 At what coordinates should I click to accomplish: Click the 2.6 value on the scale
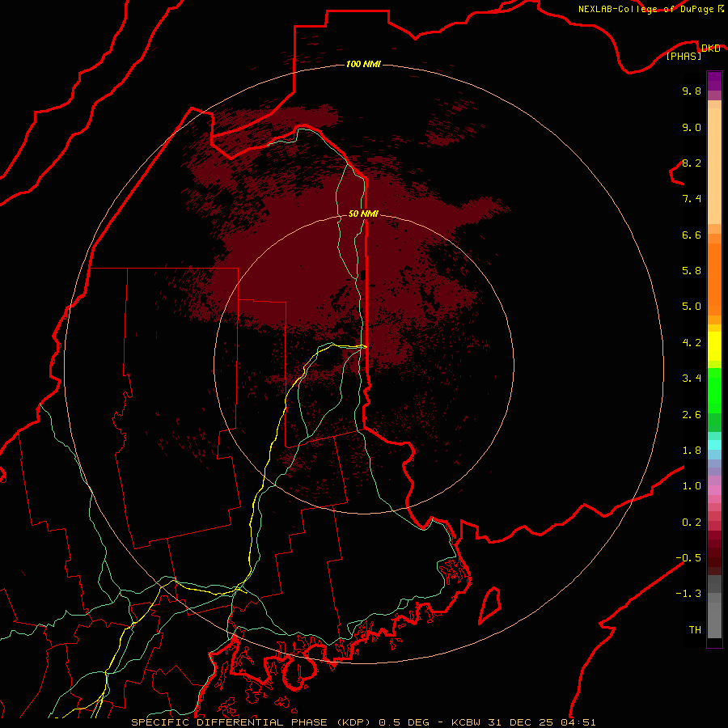click(x=692, y=415)
